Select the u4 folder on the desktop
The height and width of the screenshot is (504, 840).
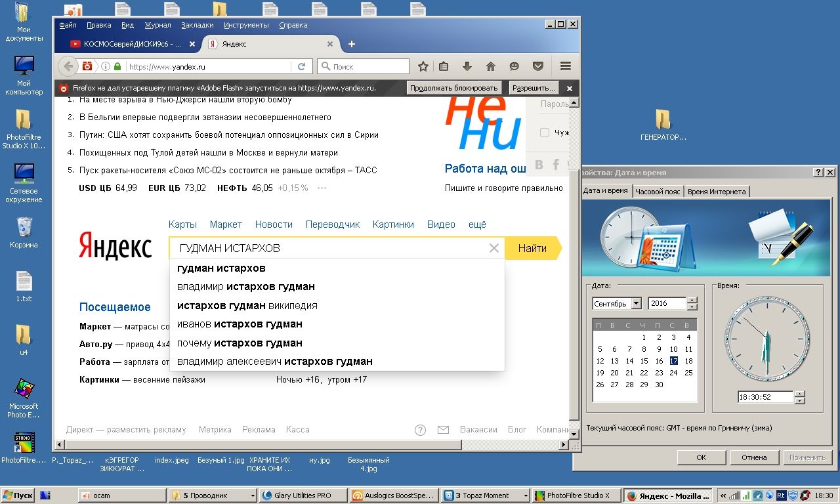pyautogui.click(x=24, y=340)
